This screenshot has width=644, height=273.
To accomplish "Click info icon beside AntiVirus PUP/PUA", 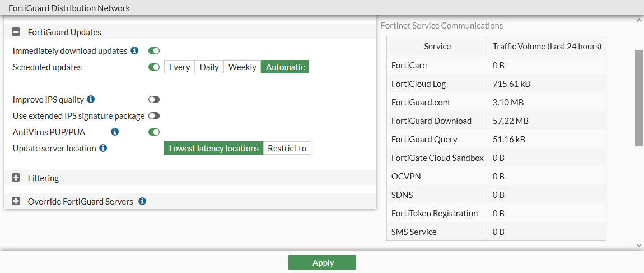I will click(115, 132).
